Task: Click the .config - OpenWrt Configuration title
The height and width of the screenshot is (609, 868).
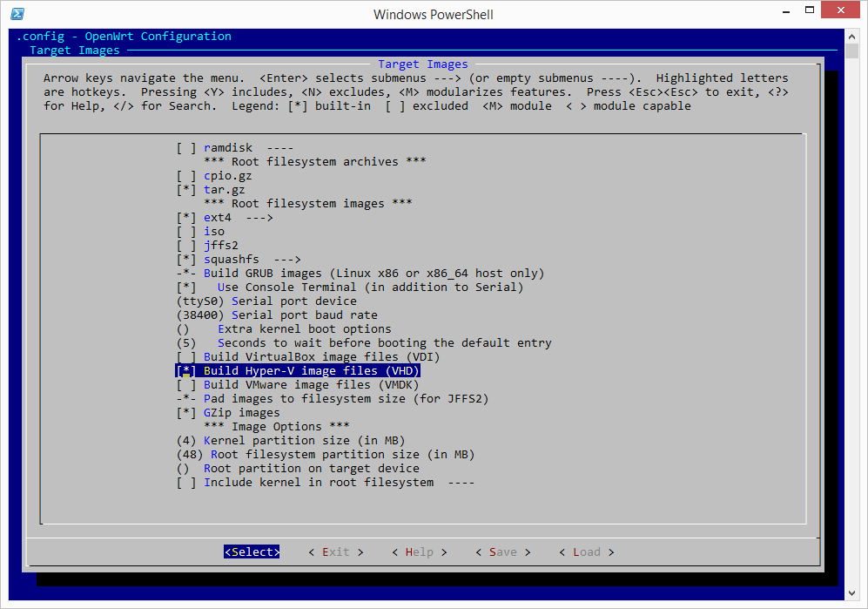Action: point(124,37)
